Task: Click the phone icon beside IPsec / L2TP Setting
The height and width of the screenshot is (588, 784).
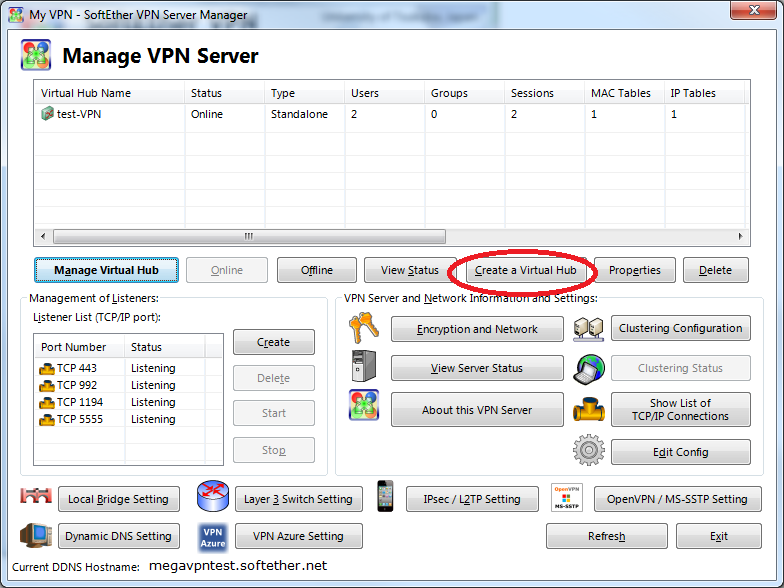Action: point(385,496)
